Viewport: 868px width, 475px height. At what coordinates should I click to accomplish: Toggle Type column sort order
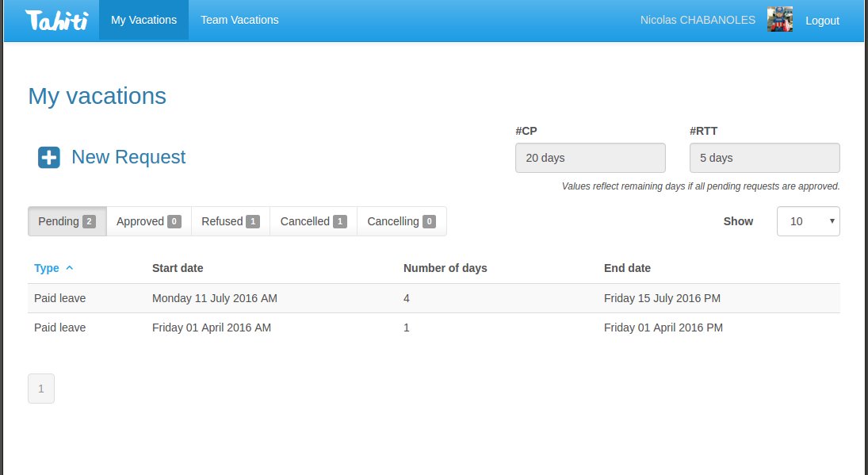pos(45,268)
